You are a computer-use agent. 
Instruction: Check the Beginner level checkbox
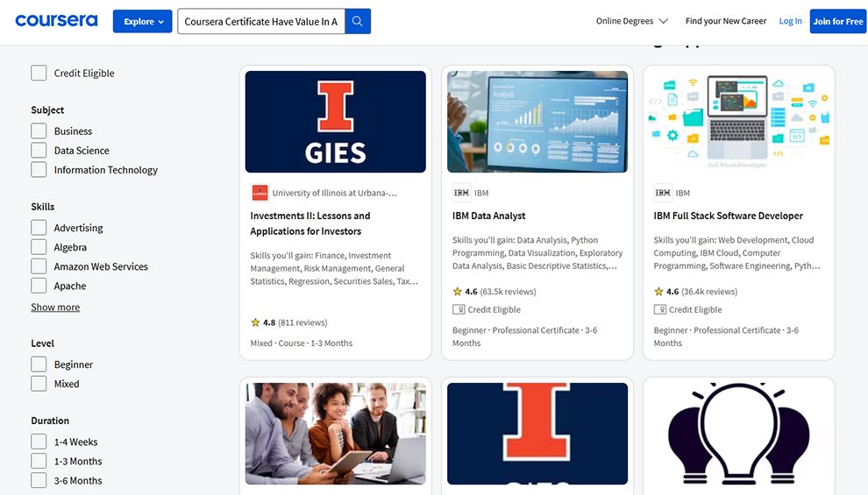[x=39, y=364]
